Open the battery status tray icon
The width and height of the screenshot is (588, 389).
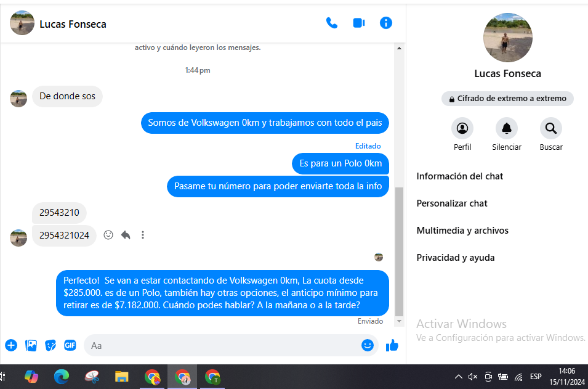tap(503, 377)
